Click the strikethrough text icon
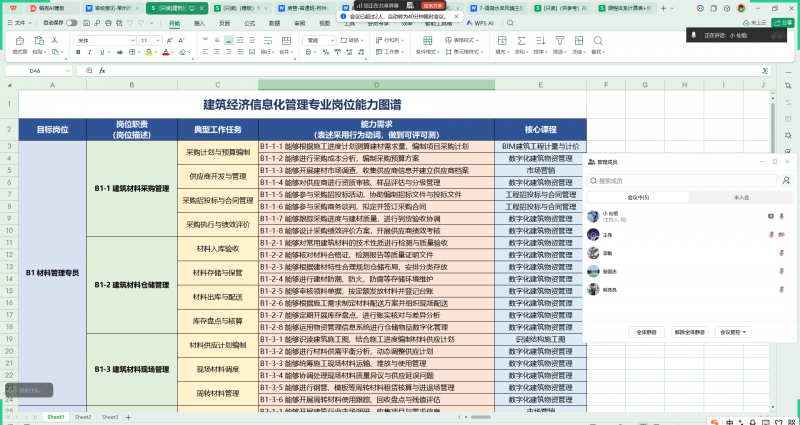The image size is (800, 425). pos(120,52)
